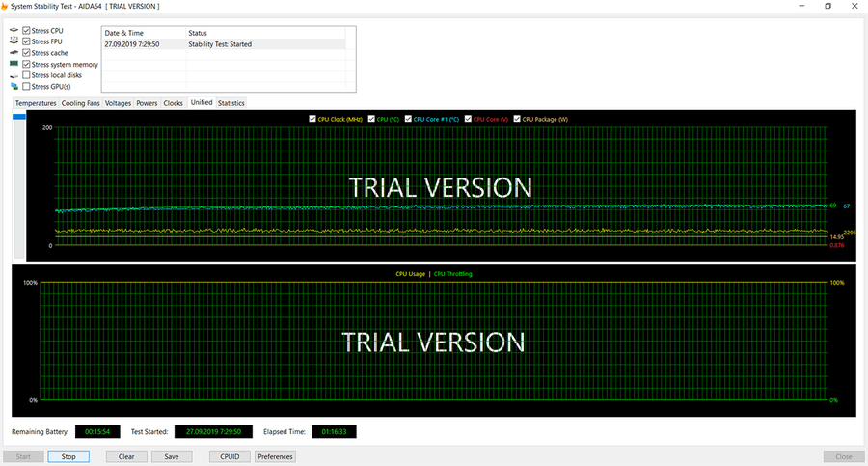The width and height of the screenshot is (868, 466).
Task: Click the Elapsed Time 01:16:33 field
Action: (334, 431)
